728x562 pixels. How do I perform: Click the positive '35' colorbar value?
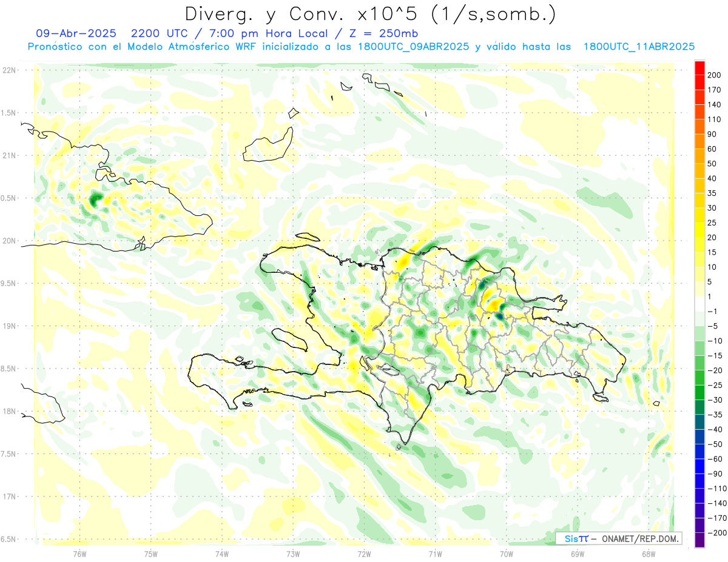[712, 193]
